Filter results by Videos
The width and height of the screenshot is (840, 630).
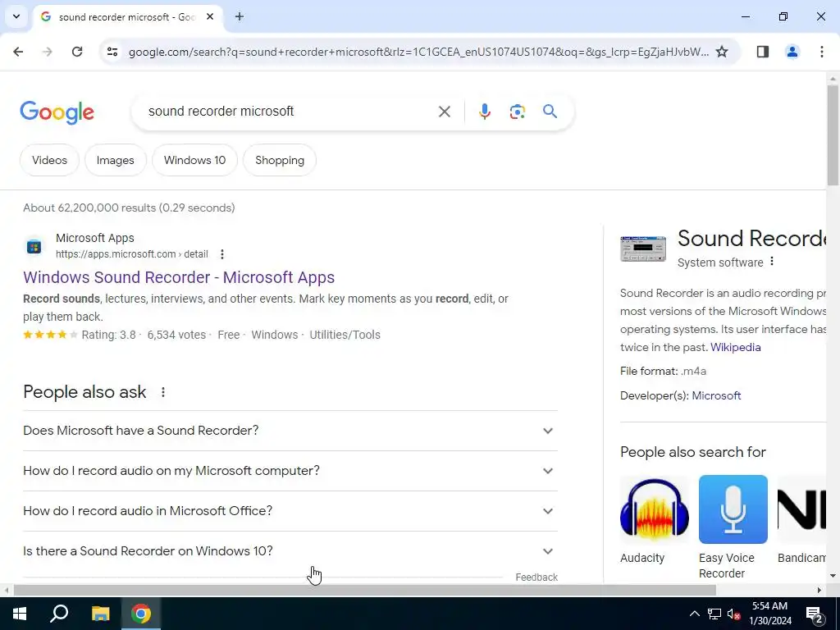[49, 160]
